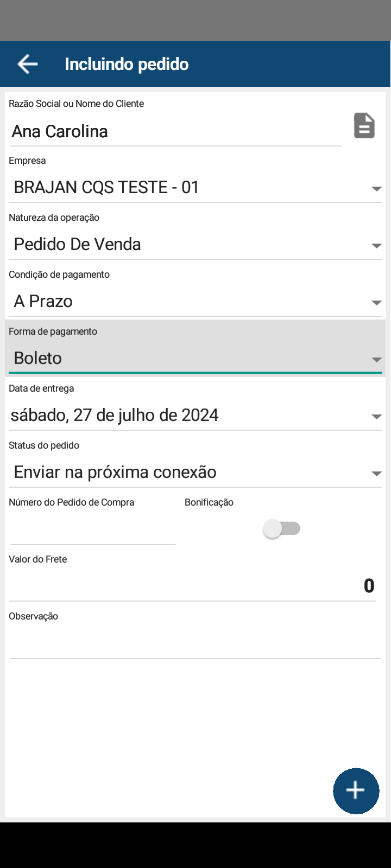The height and width of the screenshot is (868, 391).
Task: Open the Natureza da operação dropdown arrow
Action: [376, 246]
